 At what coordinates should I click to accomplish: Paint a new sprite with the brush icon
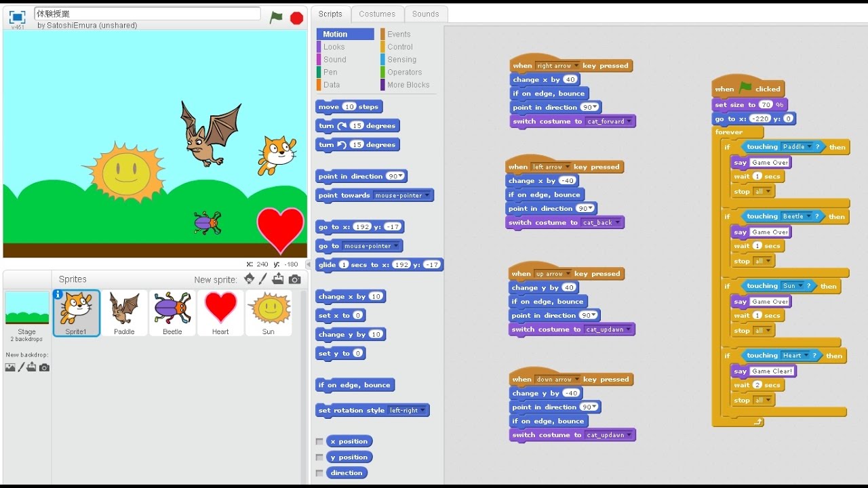pyautogui.click(x=262, y=279)
